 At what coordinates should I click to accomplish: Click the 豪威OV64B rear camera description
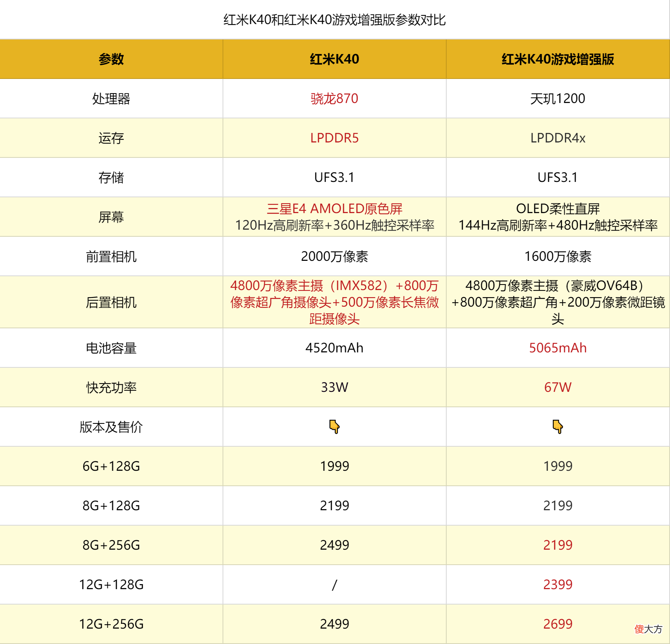click(x=558, y=302)
